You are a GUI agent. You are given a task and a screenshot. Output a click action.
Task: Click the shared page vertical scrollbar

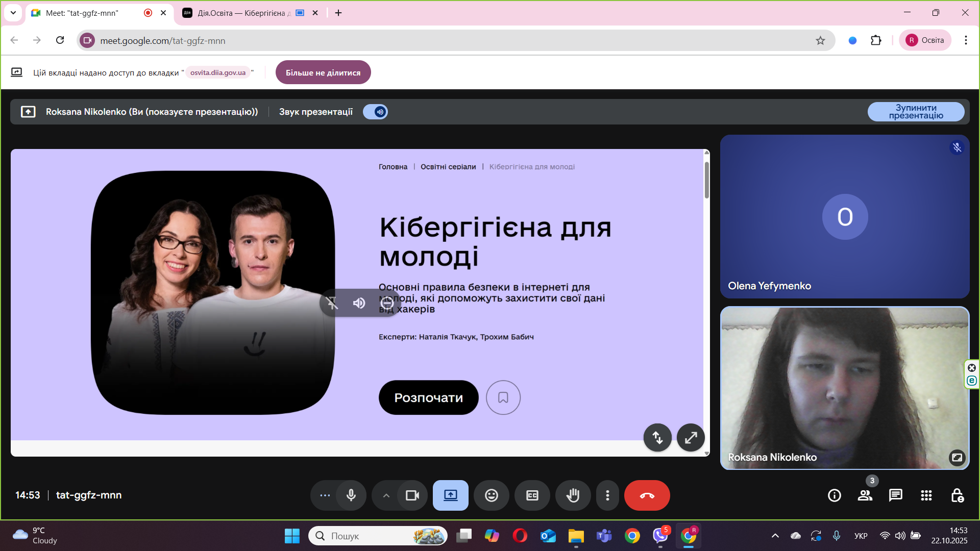(707, 181)
